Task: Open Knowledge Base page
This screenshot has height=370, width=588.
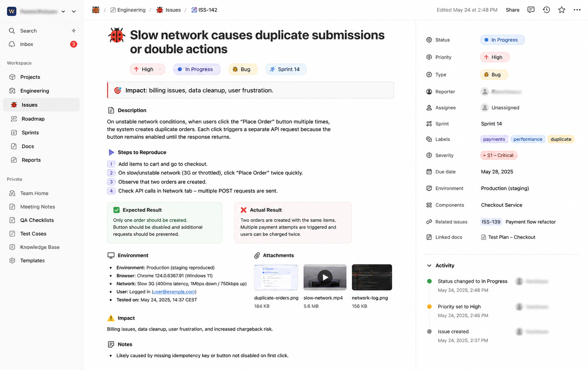Action: (41, 247)
